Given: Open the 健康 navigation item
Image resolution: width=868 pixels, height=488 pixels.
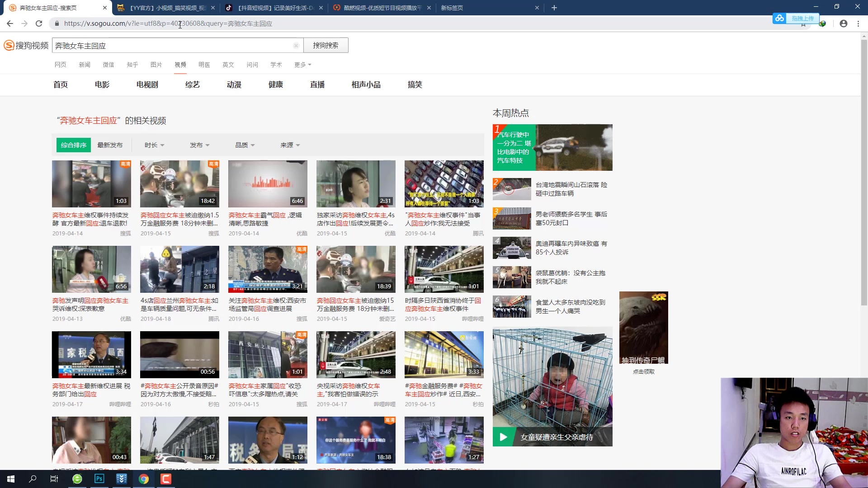Looking at the screenshot, I should point(276,84).
